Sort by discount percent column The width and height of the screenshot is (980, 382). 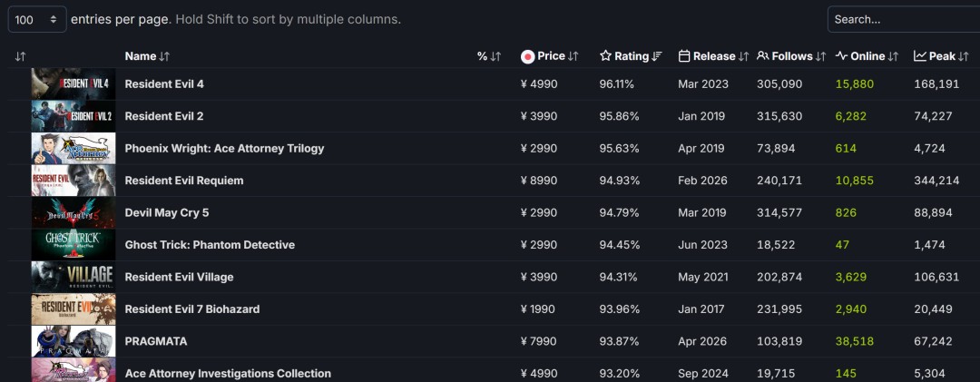489,56
